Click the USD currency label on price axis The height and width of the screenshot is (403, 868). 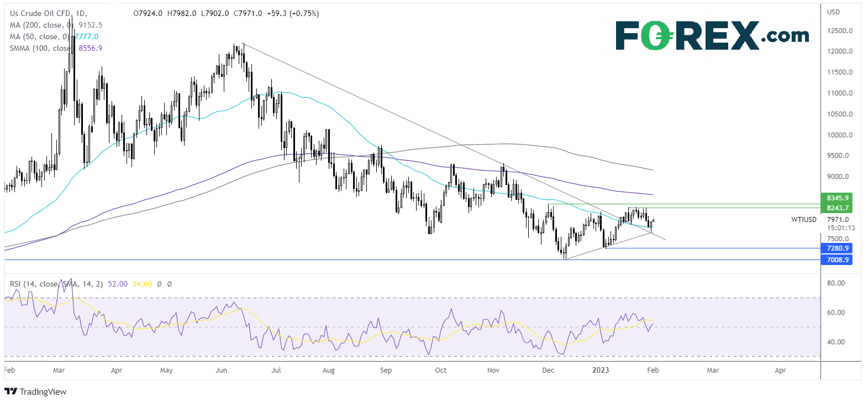point(833,12)
